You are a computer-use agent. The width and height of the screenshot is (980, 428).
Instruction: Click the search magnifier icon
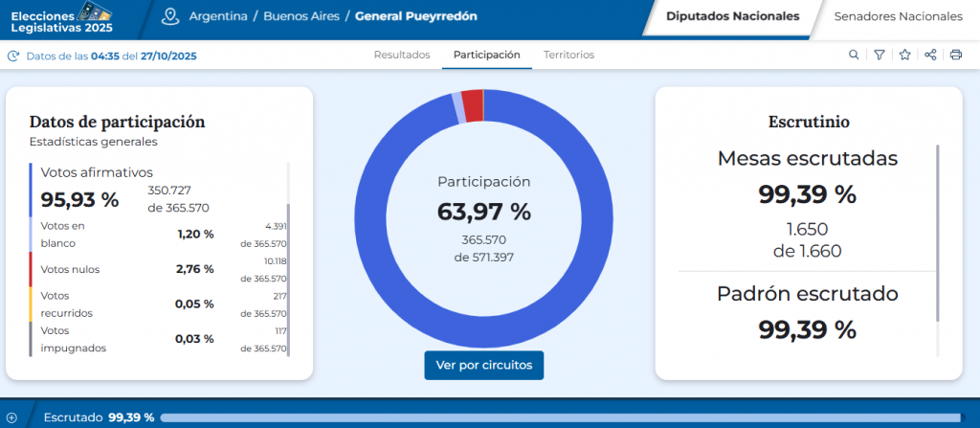tap(854, 55)
